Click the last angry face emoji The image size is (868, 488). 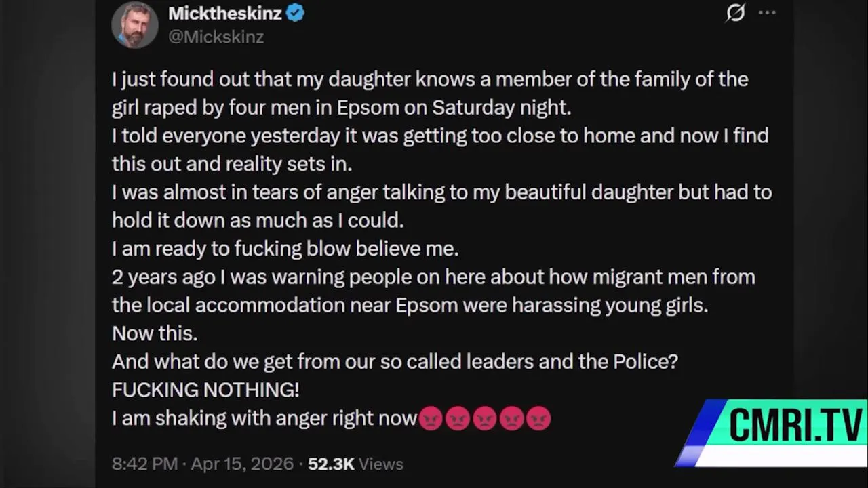pos(538,419)
